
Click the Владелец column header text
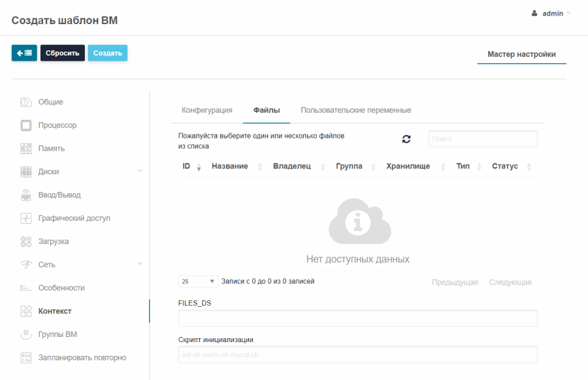pos(292,166)
